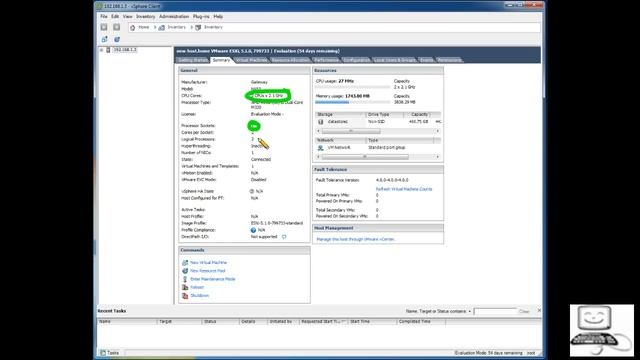Sort Recent Tasks by Completed Time column
Image resolution: width=640 pixels, height=360 pixels.
(x=420, y=322)
